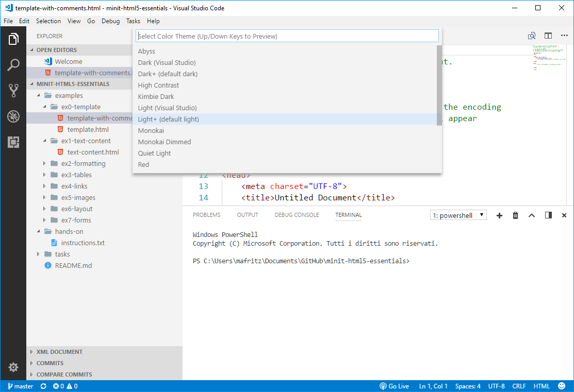Expand the ex2-formatting folder
This screenshot has height=392, width=574.
84,163
